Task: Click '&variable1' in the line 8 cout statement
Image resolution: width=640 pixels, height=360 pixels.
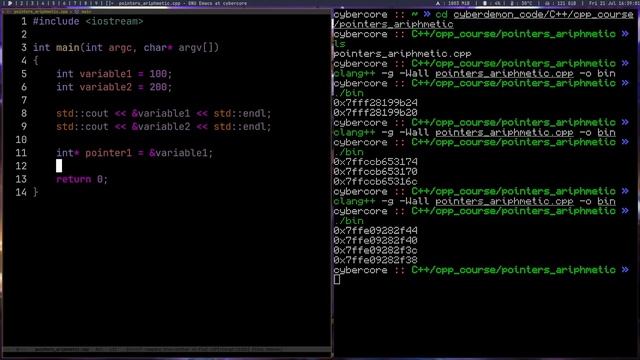Action: 161,113
